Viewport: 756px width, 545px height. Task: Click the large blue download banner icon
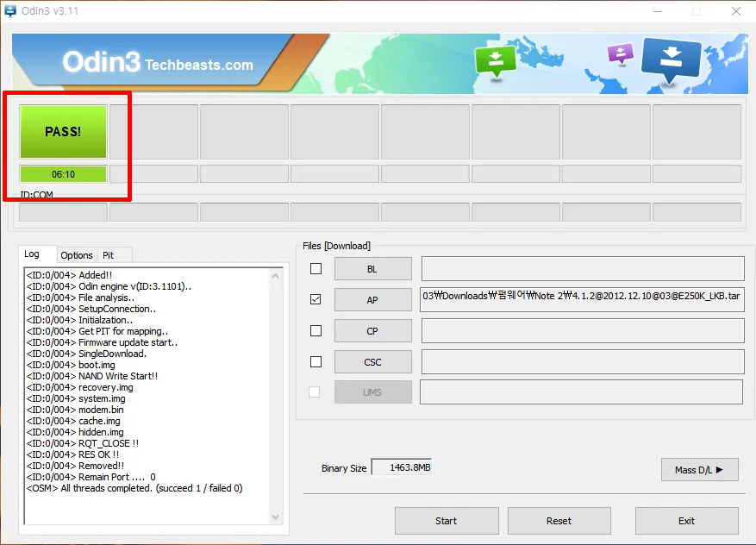[x=672, y=60]
